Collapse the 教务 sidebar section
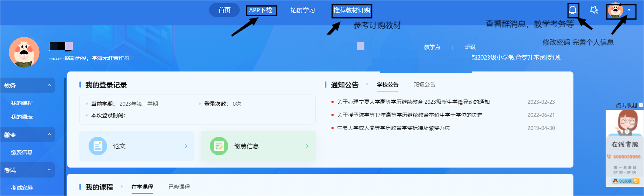The width and height of the screenshot is (644, 196). (x=49, y=85)
